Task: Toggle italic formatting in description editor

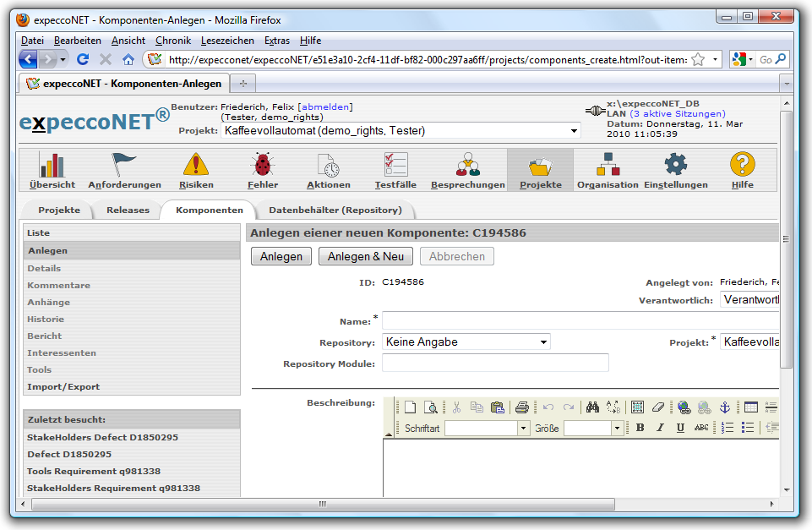Action: 660,429
